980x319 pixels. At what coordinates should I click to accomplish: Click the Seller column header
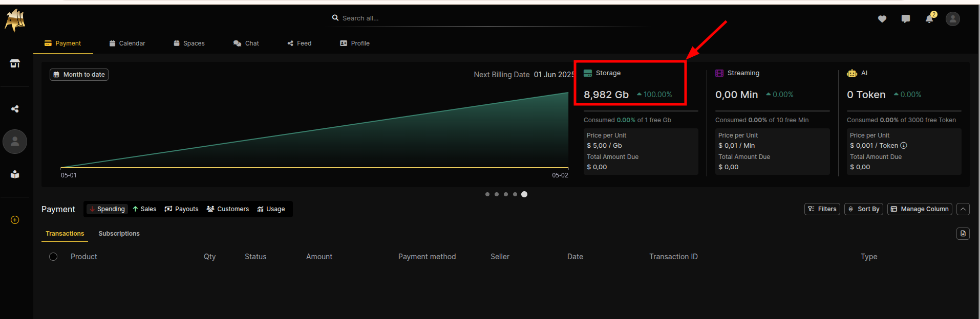[500, 257]
